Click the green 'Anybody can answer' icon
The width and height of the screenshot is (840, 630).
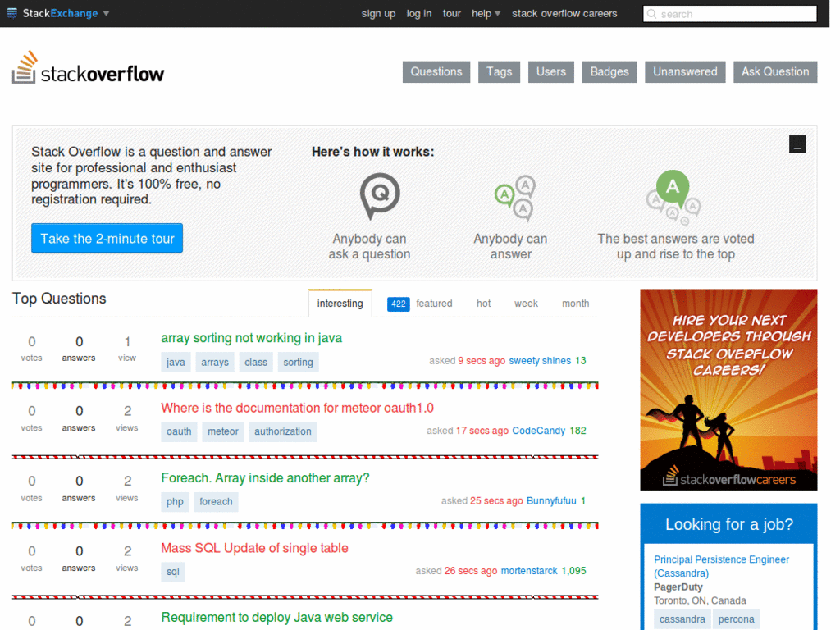[x=513, y=196]
